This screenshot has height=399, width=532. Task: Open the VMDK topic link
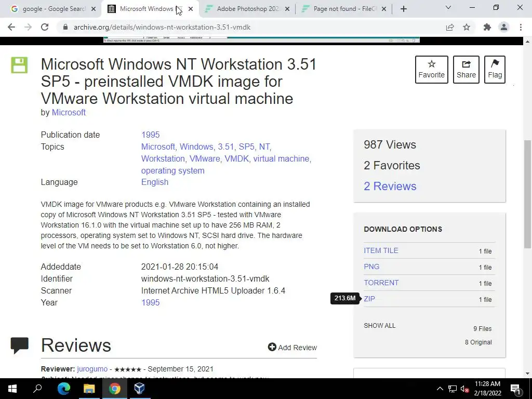click(x=236, y=159)
